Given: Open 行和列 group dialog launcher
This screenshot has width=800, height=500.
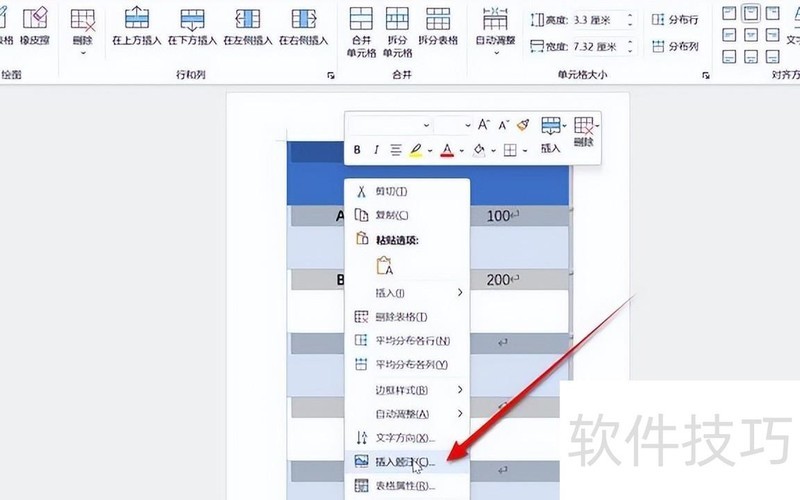Looking at the screenshot, I should [x=331, y=76].
